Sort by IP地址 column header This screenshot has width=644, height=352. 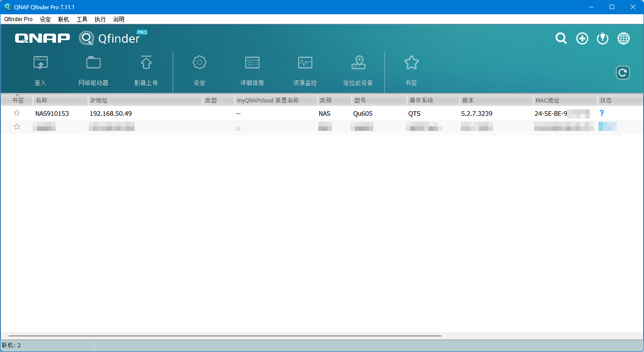click(x=145, y=100)
